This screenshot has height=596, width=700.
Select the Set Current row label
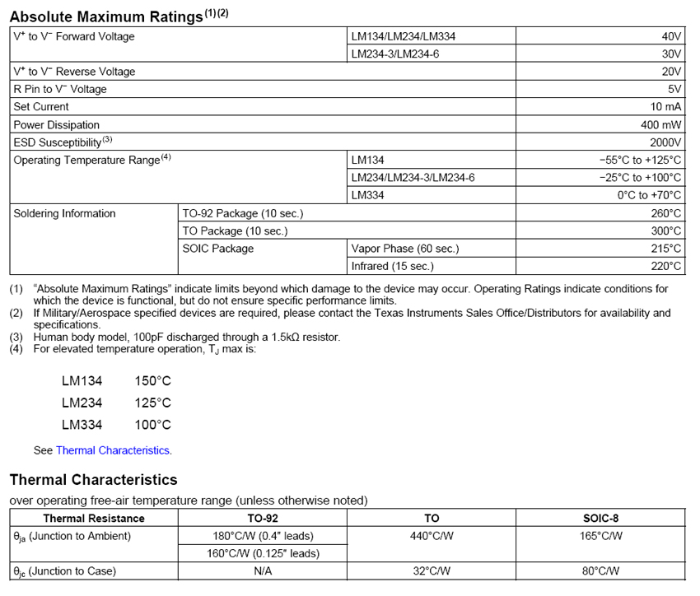click(41, 107)
